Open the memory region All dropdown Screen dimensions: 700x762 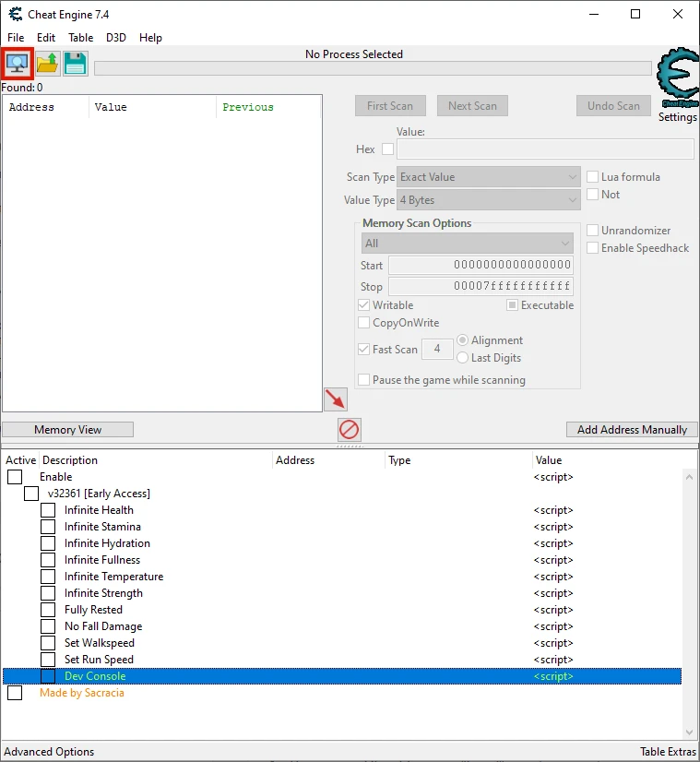468,243
